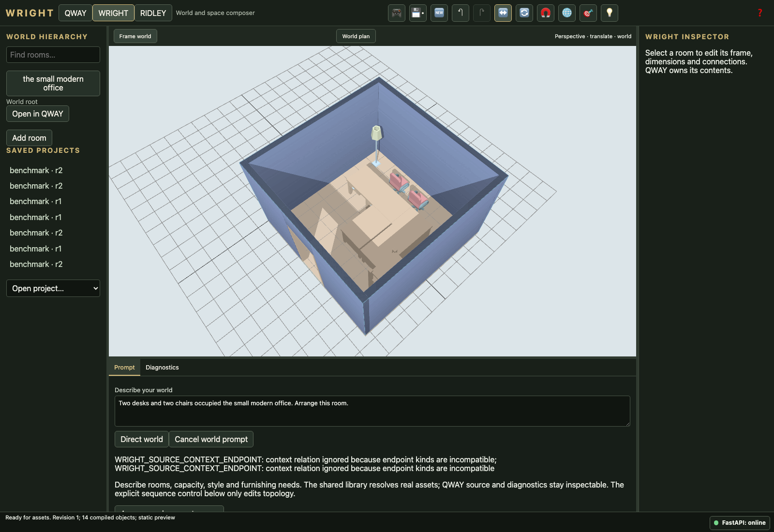The width and height of the screenshot is (774, 532).
Task: Open help with the red question mark
Action: [x=760, y=13]
